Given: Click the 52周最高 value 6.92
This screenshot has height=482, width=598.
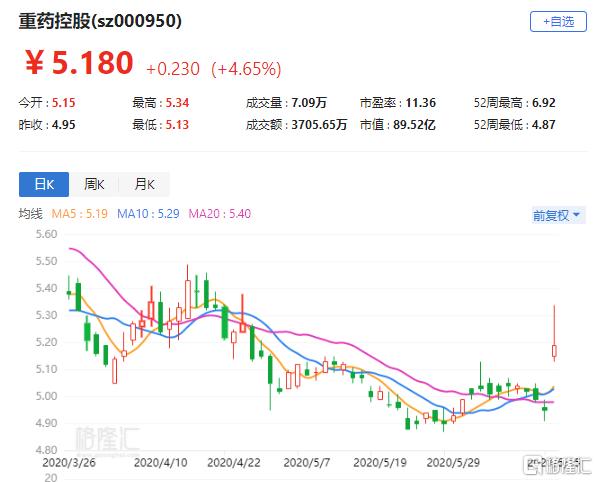Looking at the screenshot, I should pos(543,103).
